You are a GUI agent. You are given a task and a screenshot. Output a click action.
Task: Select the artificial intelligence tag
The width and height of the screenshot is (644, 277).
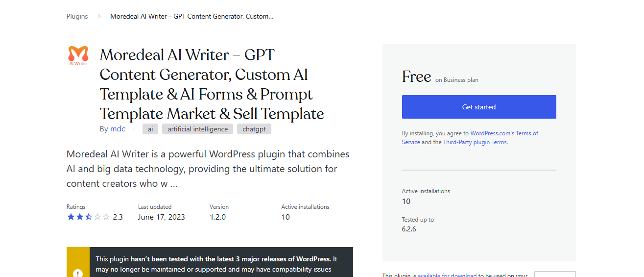(198, 129)
